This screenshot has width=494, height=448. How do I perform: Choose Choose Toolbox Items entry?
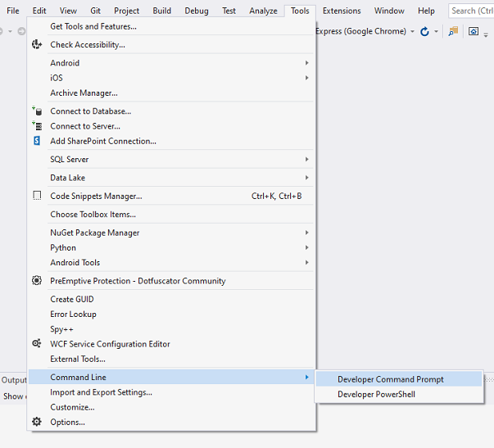172,215
